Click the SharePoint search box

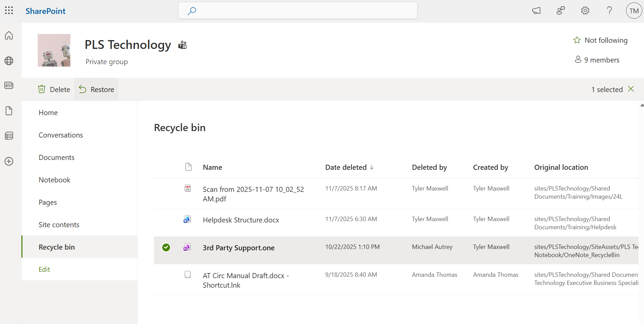(x=298, y=11)
